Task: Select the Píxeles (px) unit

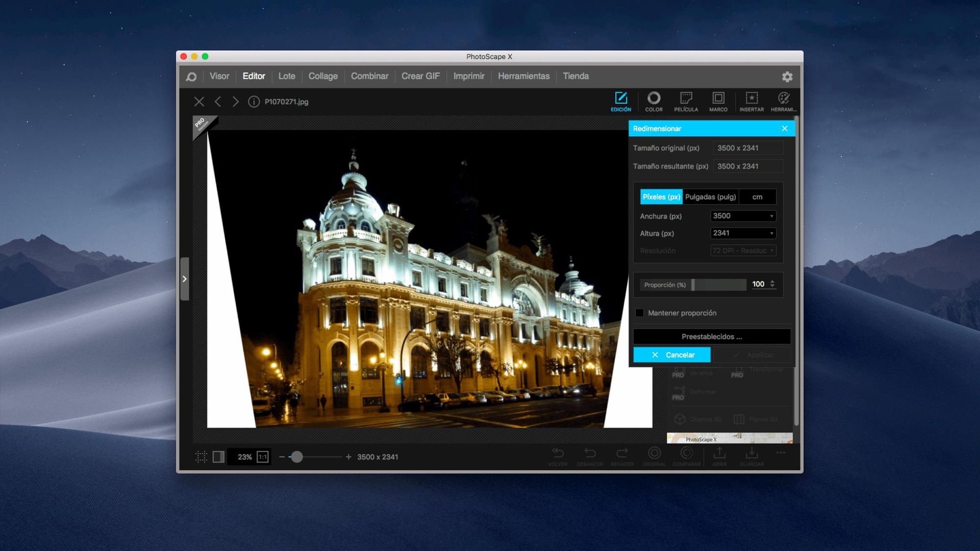Action: 661,197
